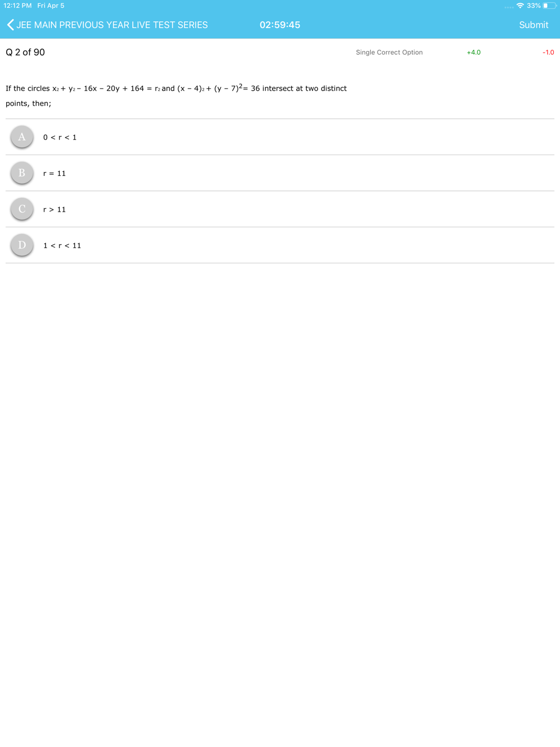Open JEE Main Previous Year test series title

click(112, 25)
